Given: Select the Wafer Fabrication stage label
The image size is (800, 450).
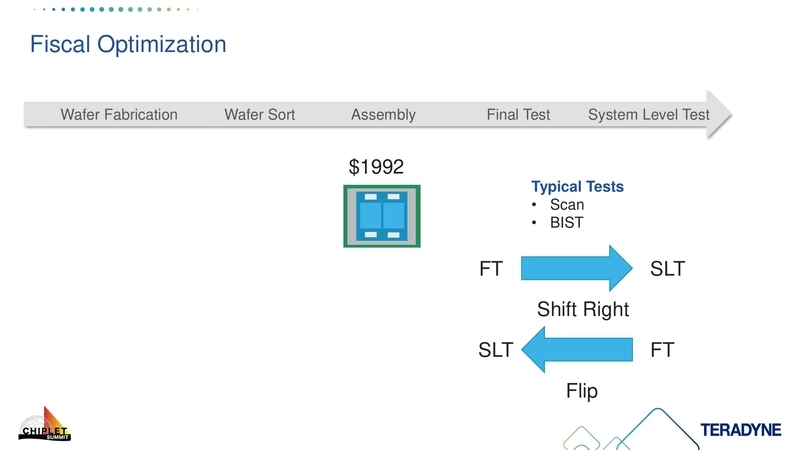Looking at the screenshot, I should 119,115.
